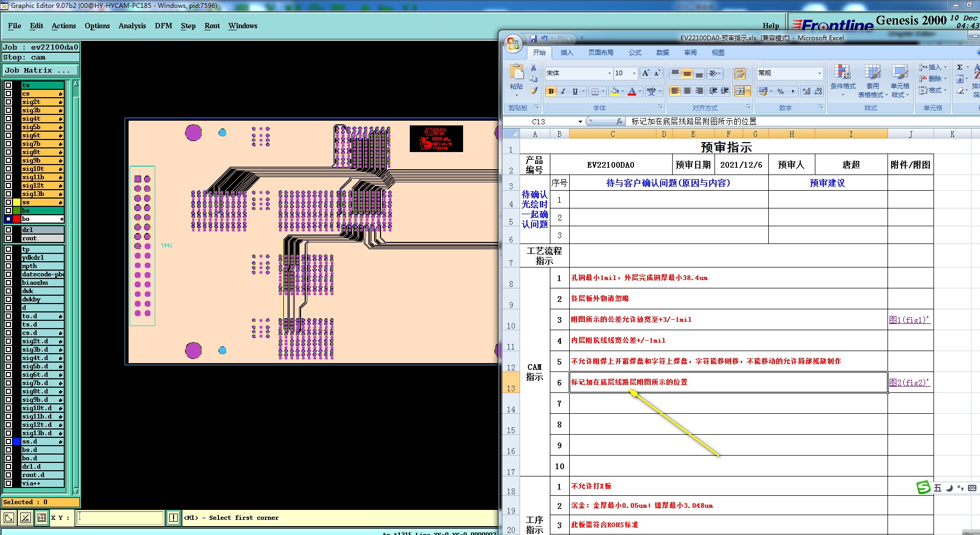Image resolution: width=980 pixels, height=535 pixels.
Task: Open the Genesis Rout menu
Action: pos(212,26)
